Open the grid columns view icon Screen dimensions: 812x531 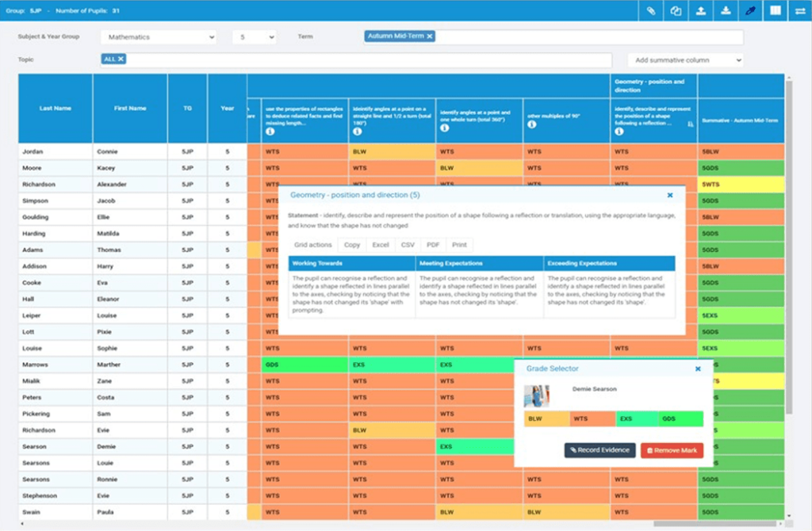coord(777,11)
